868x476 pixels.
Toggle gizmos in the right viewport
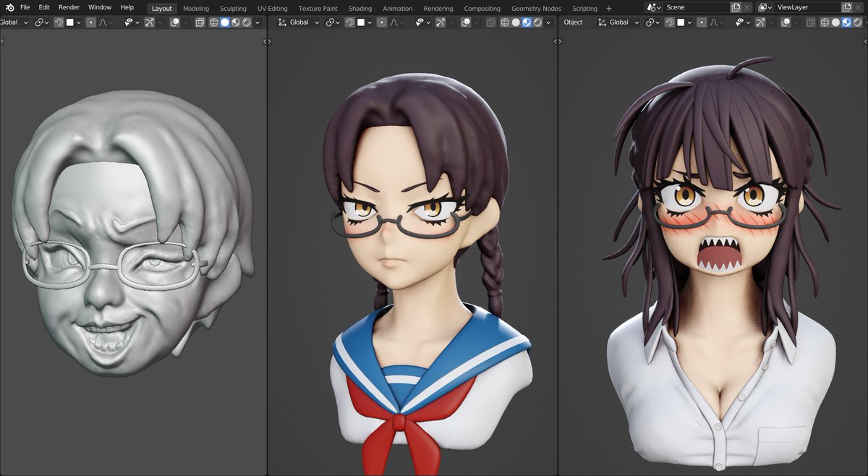pos(759,22)
